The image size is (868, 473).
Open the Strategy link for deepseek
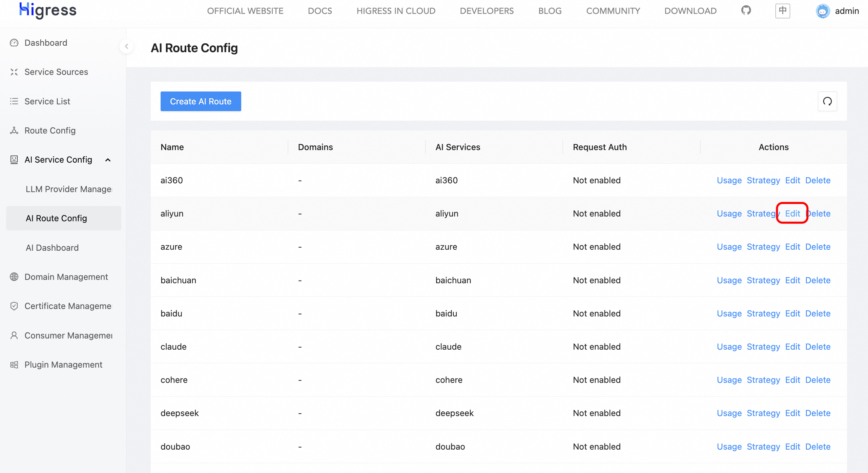tap(763, 413)
